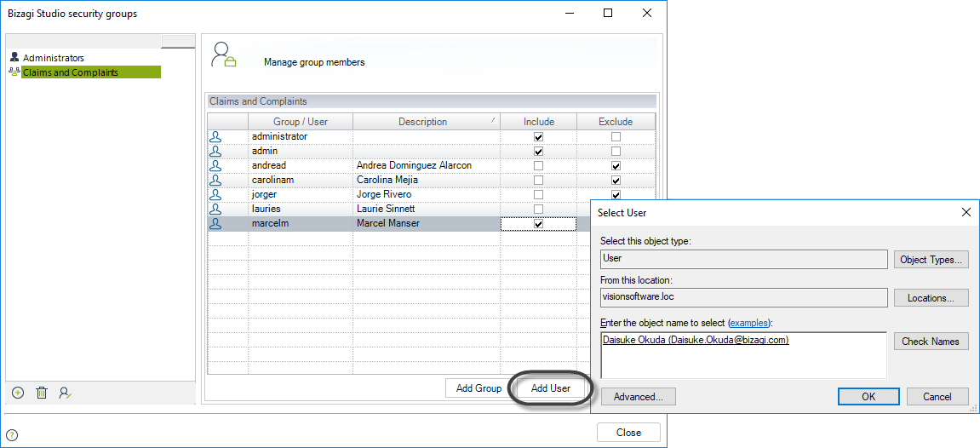This screenshot has height=448, width=980.
Task: Uncheck Include for administrator
Action: click(x=539, y=136)
